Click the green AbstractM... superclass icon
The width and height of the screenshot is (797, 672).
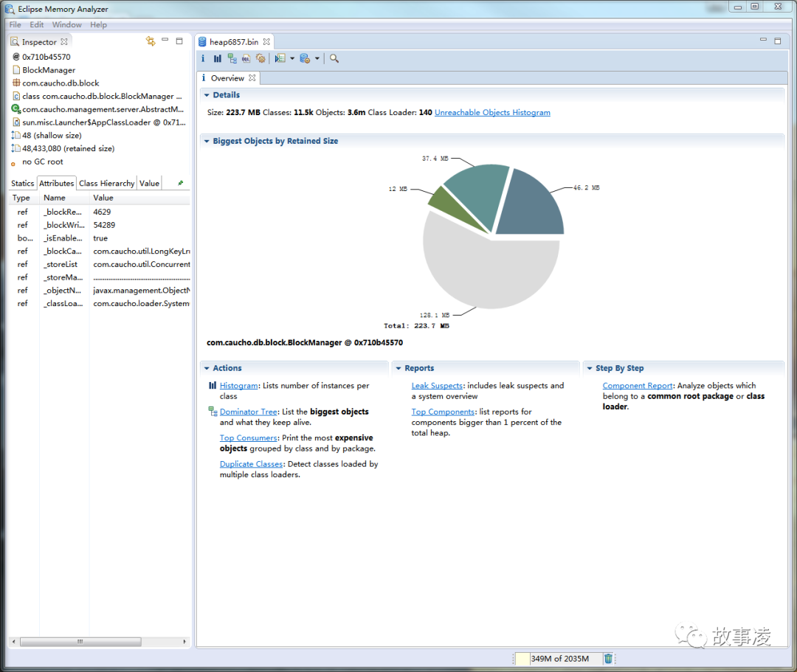point(15,108)
